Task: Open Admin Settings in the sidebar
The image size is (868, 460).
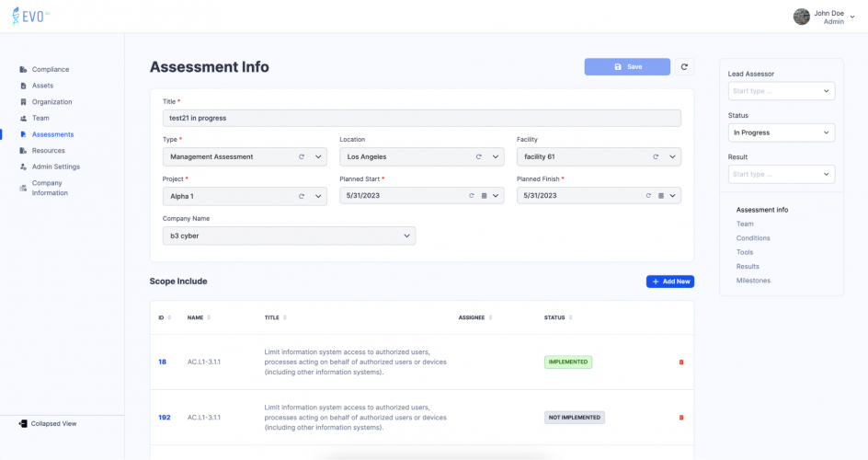Action: 56,167
